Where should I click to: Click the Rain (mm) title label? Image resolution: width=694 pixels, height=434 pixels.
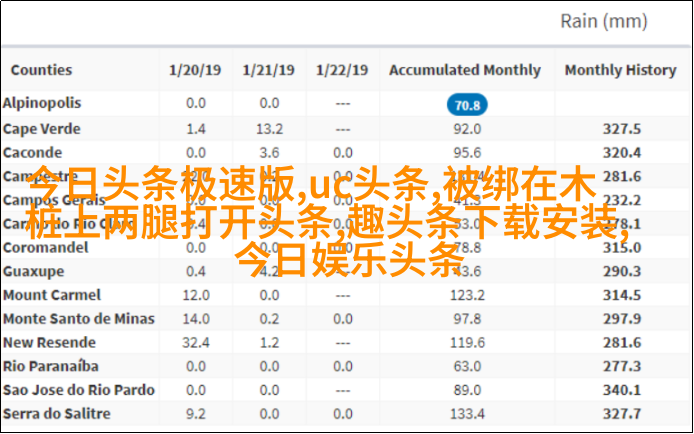(604, 21)
